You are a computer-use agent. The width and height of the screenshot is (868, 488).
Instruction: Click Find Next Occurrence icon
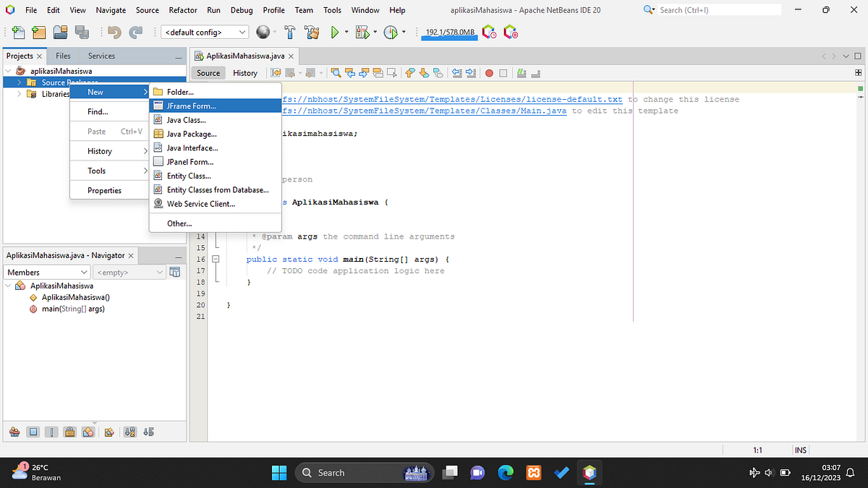coord(364,73)
